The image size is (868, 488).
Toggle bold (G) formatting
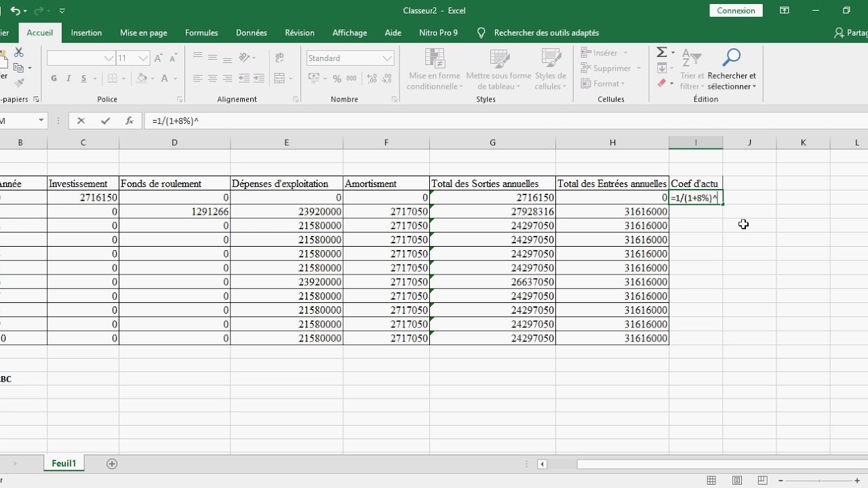tap(54, 79)
